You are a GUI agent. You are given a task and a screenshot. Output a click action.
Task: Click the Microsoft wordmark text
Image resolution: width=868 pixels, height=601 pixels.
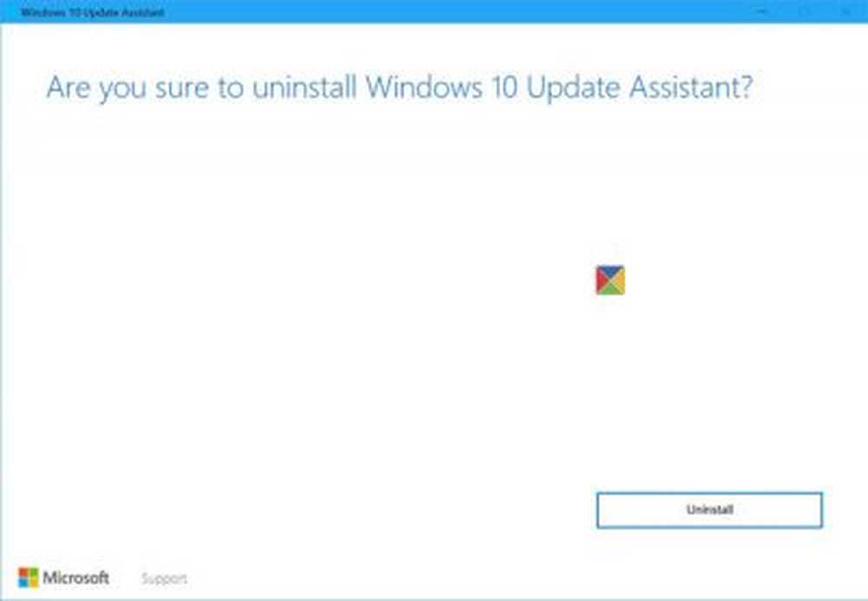[76, 578]
